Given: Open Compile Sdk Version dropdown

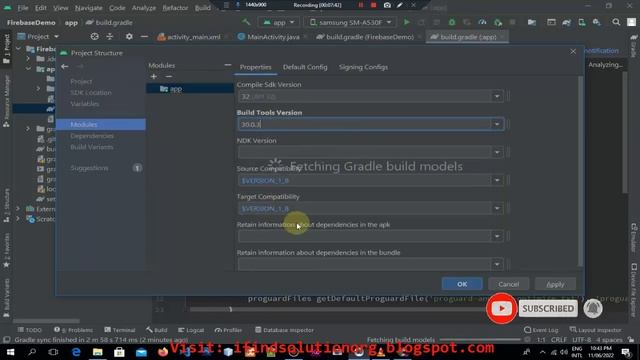Looking at the screenshot, I should (x=497, y=96).
